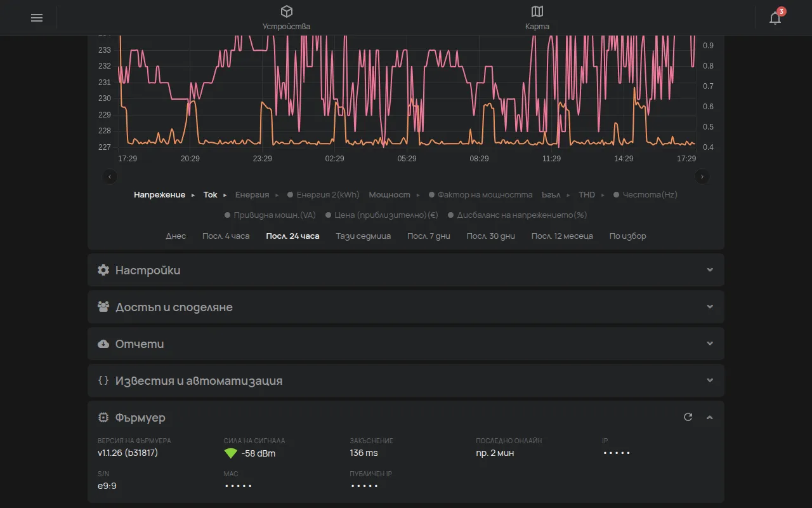Select Посл. 24 часа range
This screenshot has width=812, height=508.
(x=292, y=236)
